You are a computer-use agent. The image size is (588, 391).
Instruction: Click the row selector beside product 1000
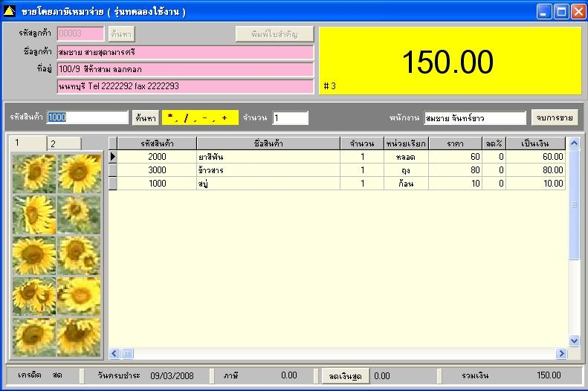113,184
